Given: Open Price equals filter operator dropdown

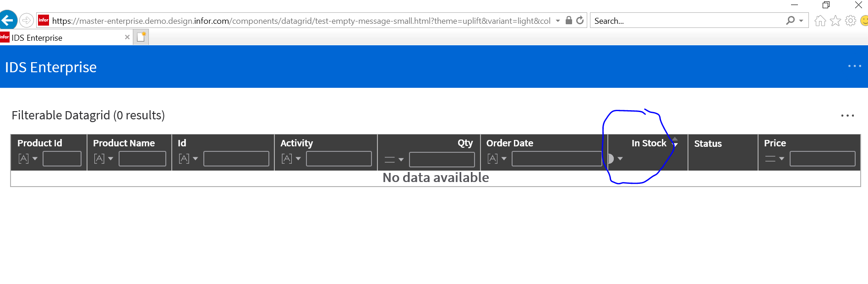Looking at the screenshot, I should click(x=775, y=159).
